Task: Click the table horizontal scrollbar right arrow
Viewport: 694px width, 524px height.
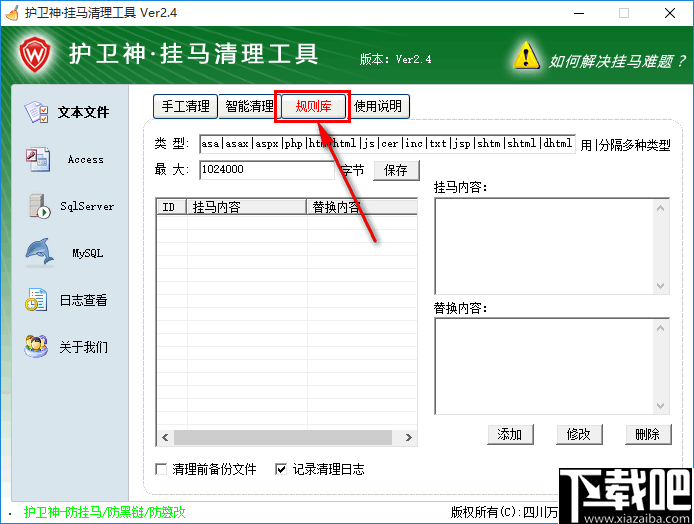Action: (x=409, y=438)
